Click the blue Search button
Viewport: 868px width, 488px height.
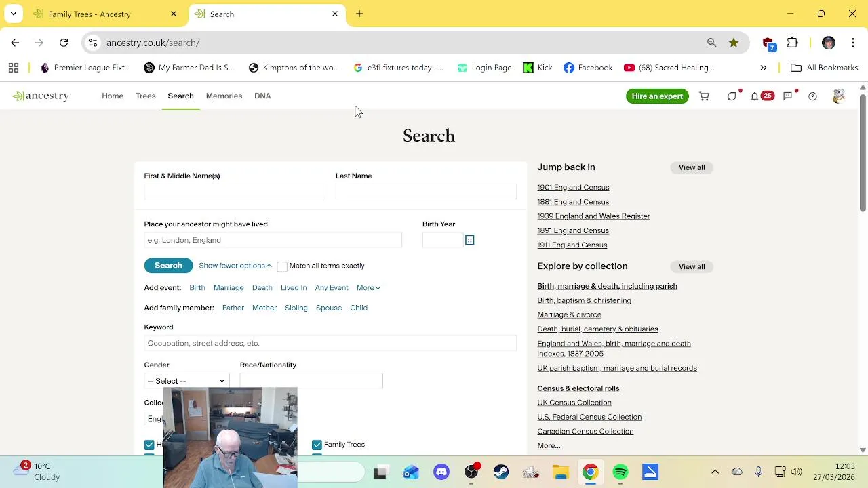[168, 266]
